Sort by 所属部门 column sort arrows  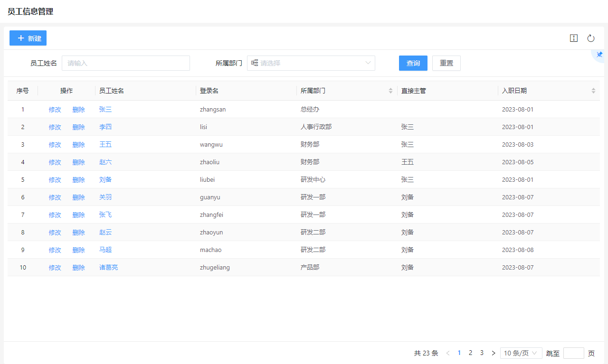click(390, 91)
